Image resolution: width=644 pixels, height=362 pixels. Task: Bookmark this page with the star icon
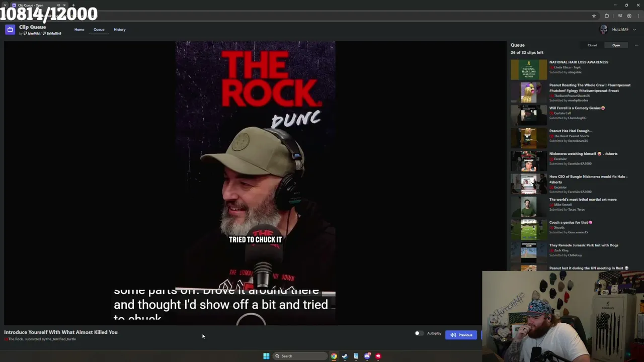click(594, 16)
